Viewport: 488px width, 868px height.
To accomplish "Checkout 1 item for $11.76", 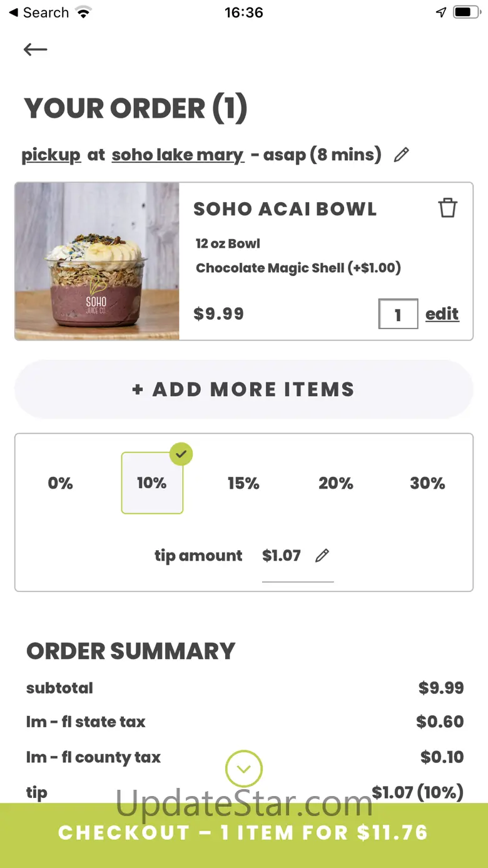I will coord(244,833).
